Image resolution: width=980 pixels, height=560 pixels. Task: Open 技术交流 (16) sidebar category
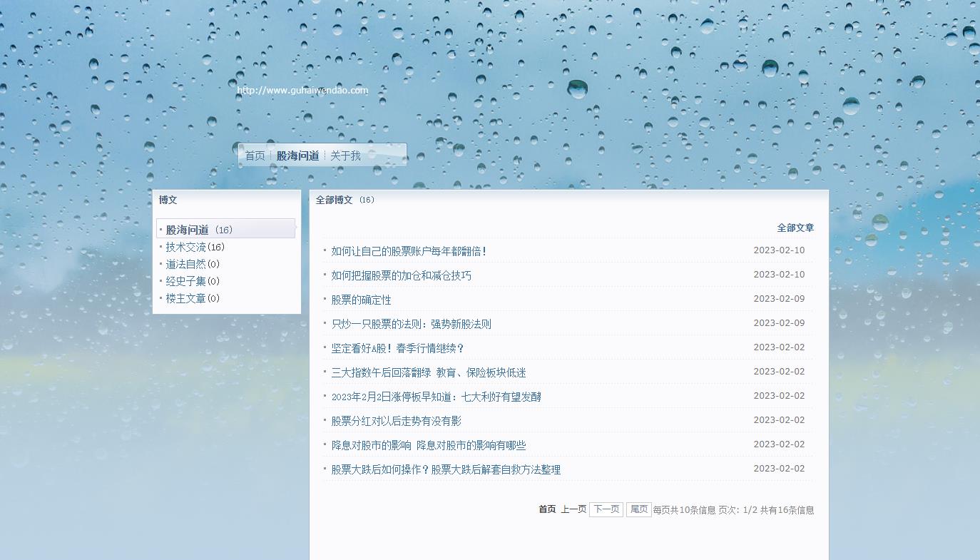click(186, 247)
